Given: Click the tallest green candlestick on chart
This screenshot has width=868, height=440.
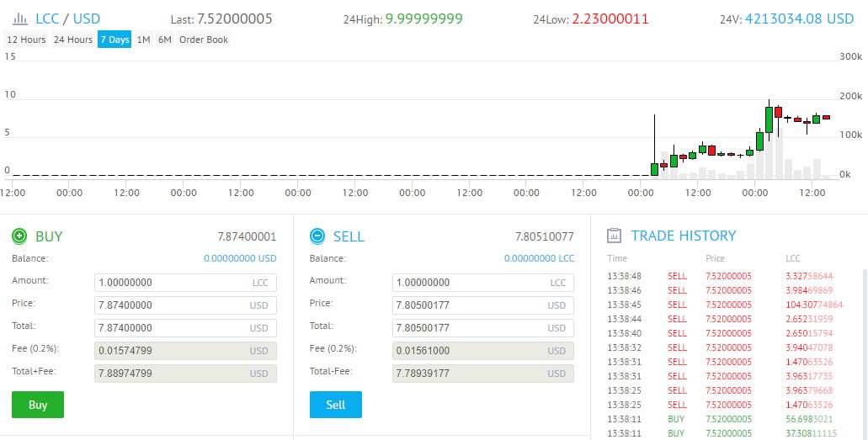Looking at the screenshot, I should (769, 119).
